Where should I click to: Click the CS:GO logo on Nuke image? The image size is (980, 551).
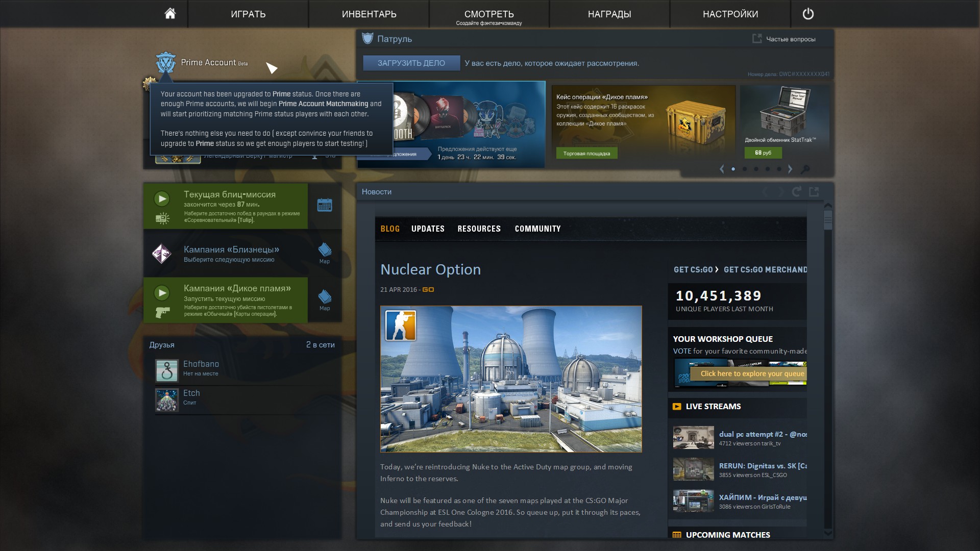click(x=401, y=325)
